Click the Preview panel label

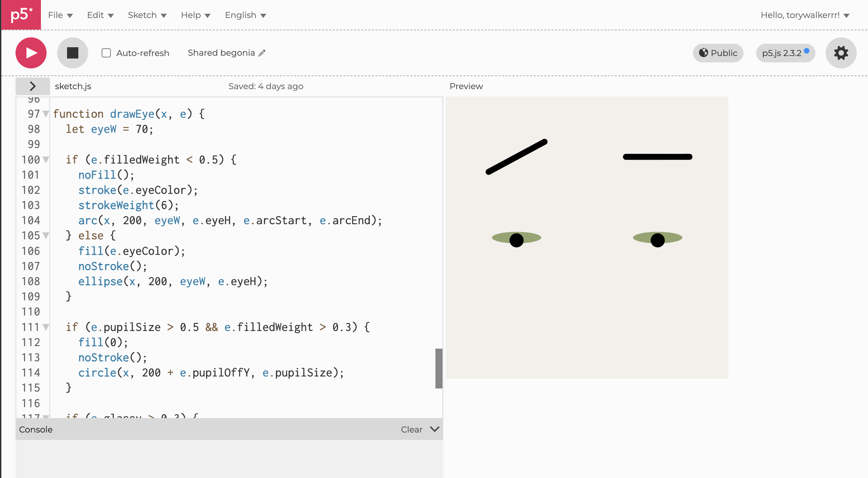point(466,86)
